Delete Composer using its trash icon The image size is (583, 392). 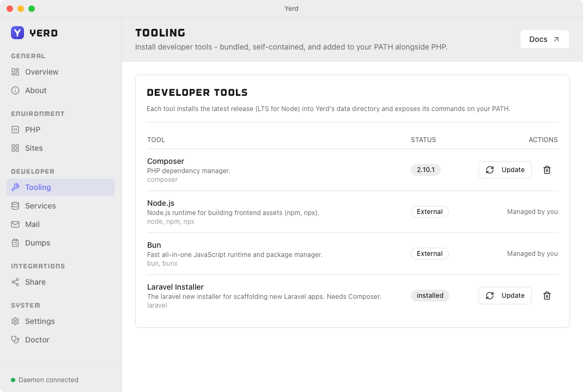(x=547, y=170)
